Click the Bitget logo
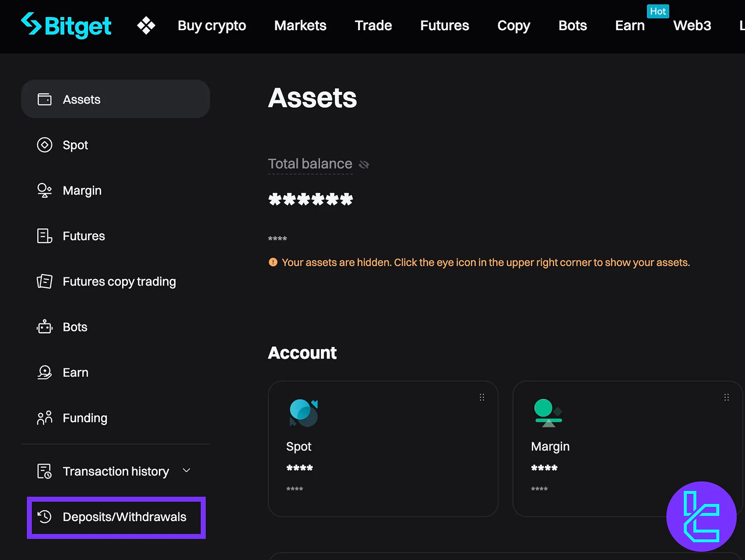This screenshot has height=560, width=745. (x=66, y=26)
